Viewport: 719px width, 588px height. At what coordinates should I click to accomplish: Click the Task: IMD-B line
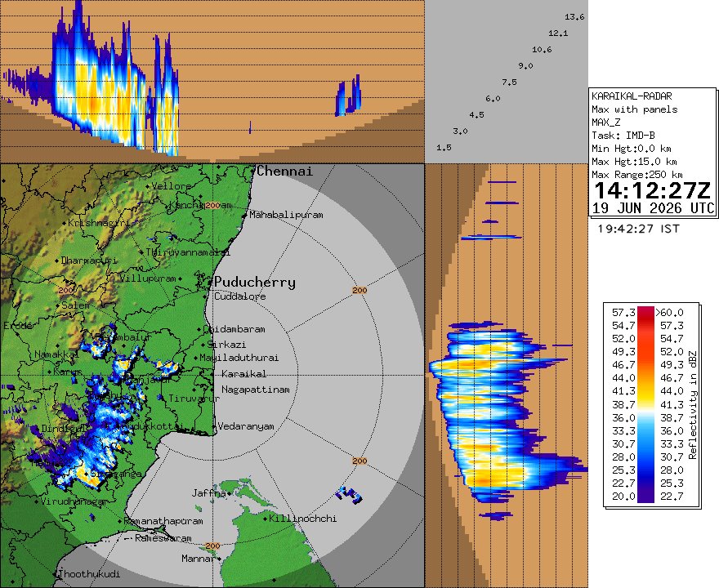(x=623, y=136)
